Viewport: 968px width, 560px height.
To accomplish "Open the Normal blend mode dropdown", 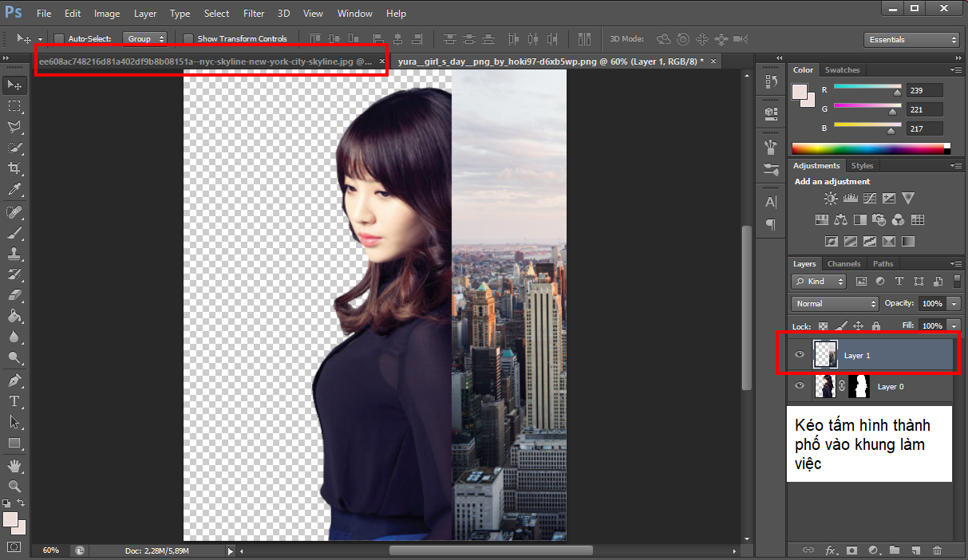I will [835, 304].
